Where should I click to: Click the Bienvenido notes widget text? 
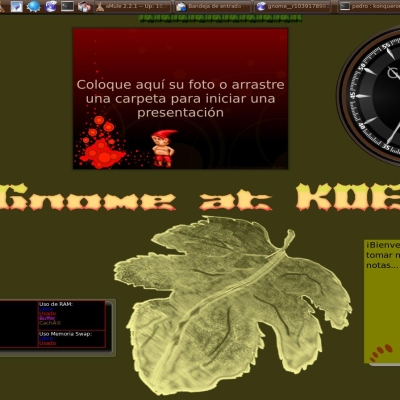tap(383, 255)
